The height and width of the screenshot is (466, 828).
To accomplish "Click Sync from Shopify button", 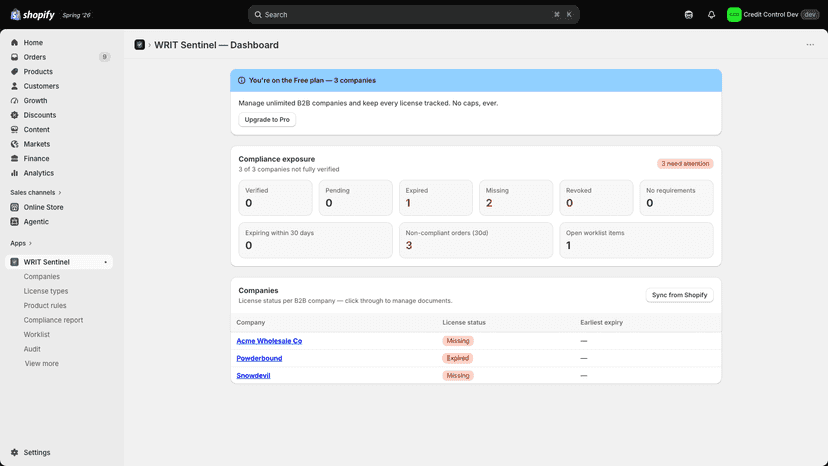I will [x=680, y=295].
